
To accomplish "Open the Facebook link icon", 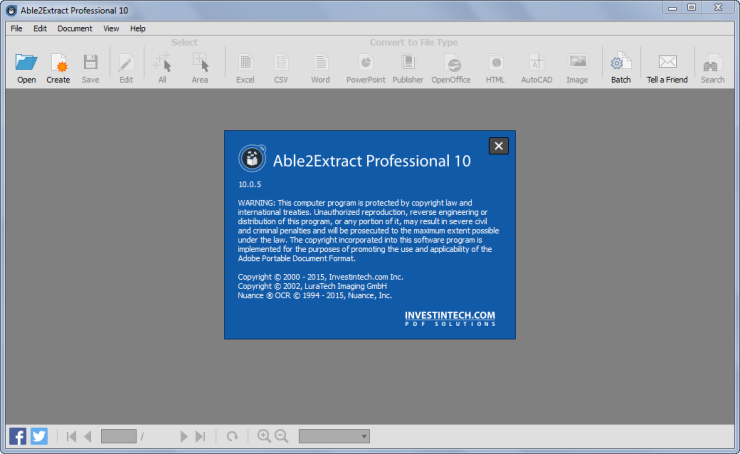I will tap(17, 436).
